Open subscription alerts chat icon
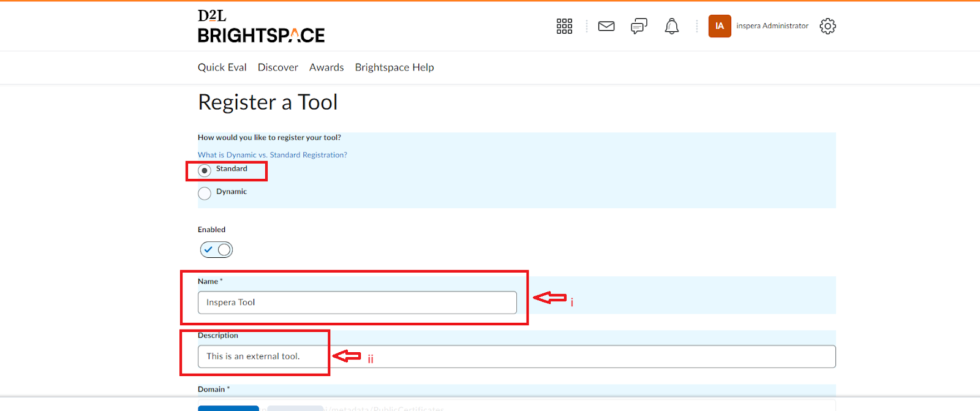This screenshot has height=411, width=980. (639, 26)
